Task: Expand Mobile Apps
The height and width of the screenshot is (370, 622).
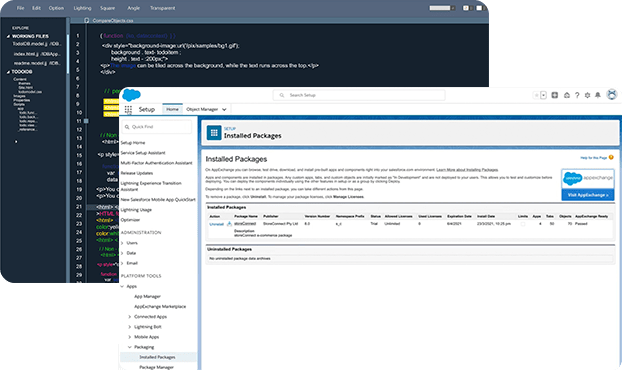Action: point(130,337)
